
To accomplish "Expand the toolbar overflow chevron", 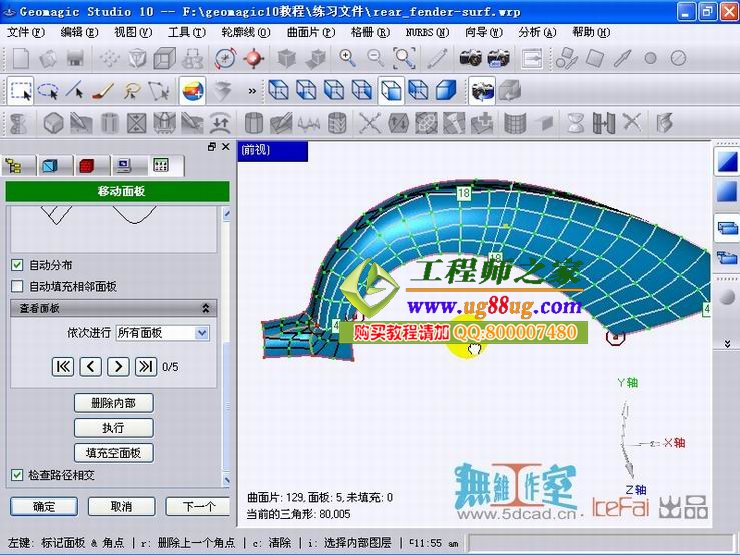I will (251, 91).
